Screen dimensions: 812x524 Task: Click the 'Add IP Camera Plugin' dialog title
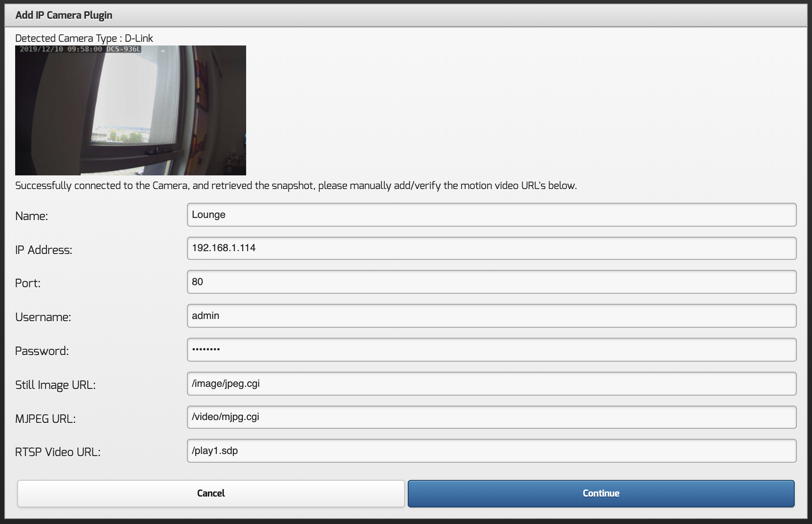tap(64, 15)
